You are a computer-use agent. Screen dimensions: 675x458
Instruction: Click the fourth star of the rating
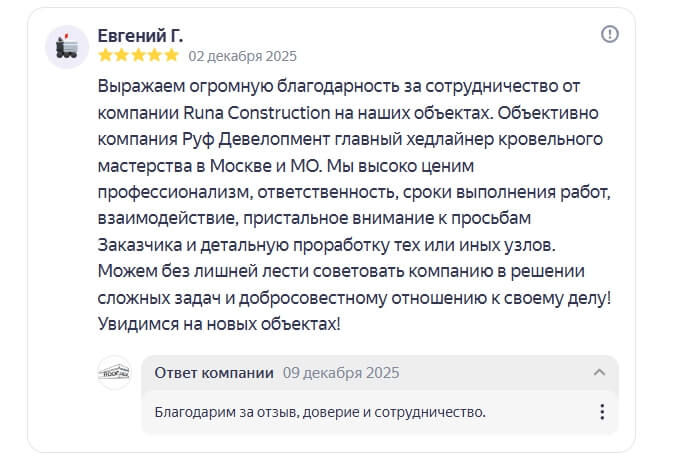(x=156, y=56)
